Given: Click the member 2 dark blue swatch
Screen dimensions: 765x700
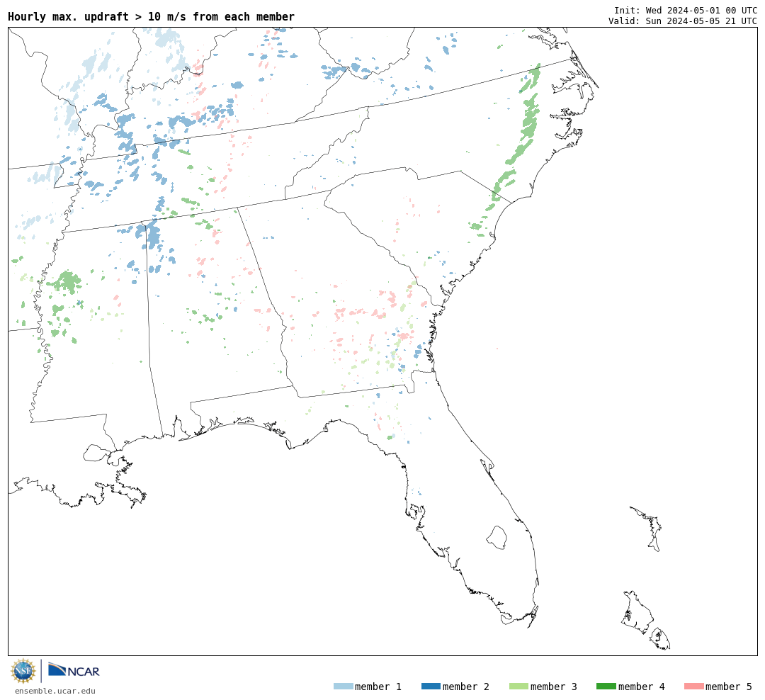Looking at the screenshot, I should [431, 687].
